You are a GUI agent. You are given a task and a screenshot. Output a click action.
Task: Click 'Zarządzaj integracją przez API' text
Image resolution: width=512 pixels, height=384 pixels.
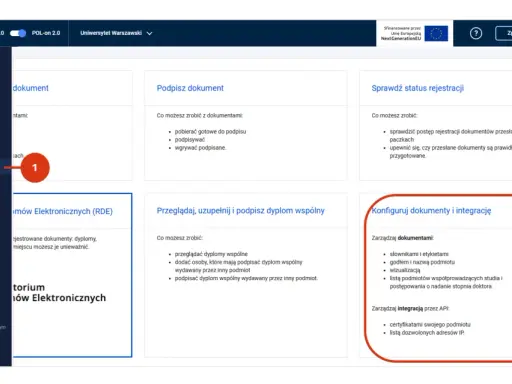point(410,309)
